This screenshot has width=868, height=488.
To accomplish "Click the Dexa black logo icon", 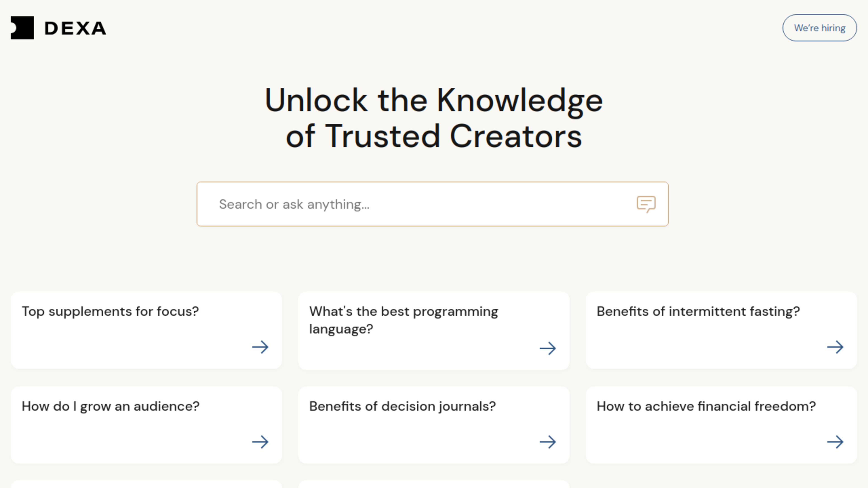I will click(x=22, y=28).
